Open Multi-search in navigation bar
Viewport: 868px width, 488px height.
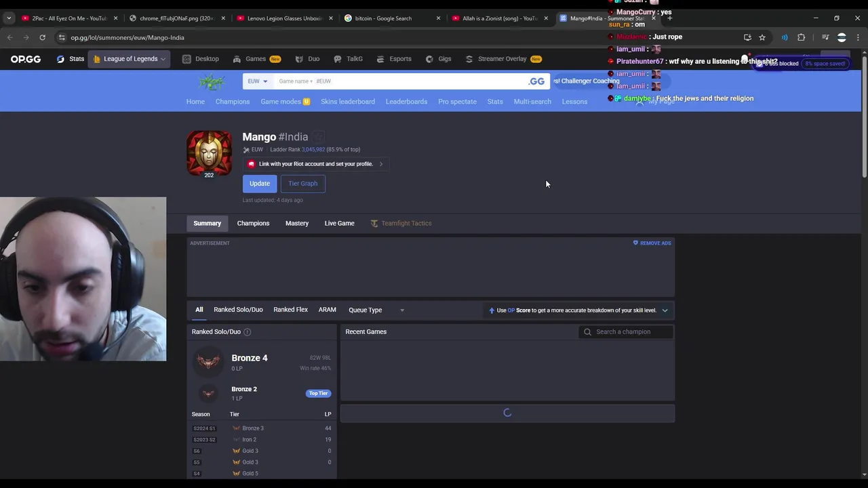tap(532, 102)
